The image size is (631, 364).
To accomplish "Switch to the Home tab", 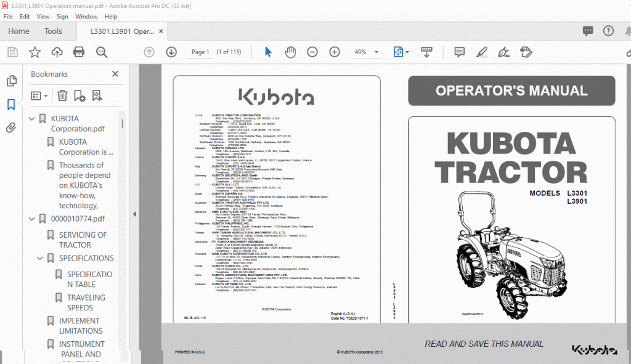I will tap(18, 31).
